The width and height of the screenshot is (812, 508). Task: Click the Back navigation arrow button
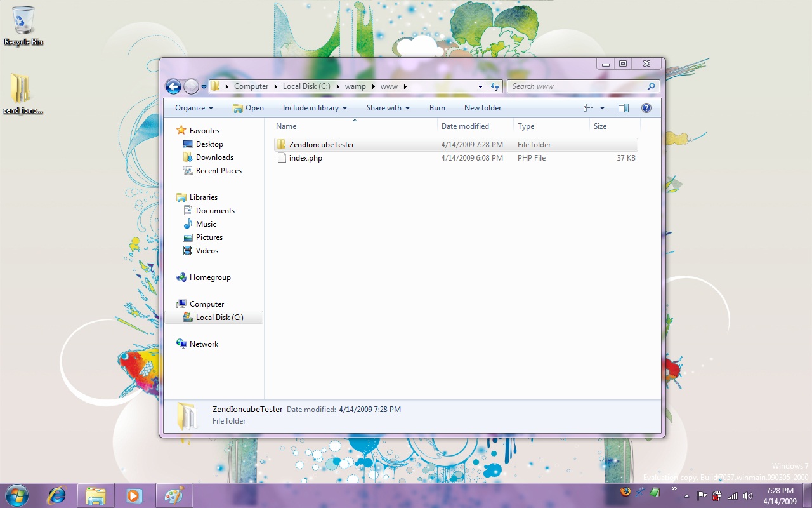[173, 86]
